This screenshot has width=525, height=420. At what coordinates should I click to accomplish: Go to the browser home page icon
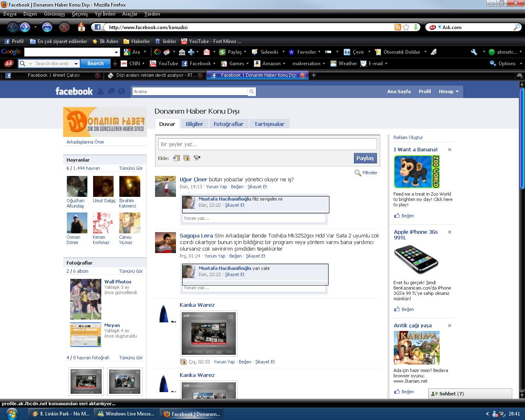81,27
